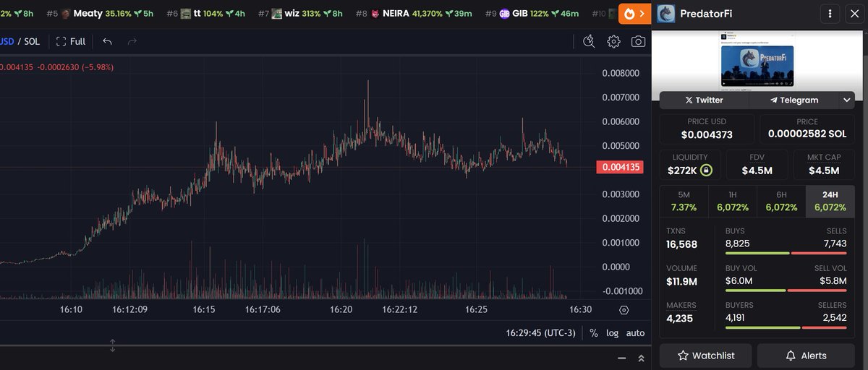
Task: Click the PredatorFi token logo
Action: 666,14
